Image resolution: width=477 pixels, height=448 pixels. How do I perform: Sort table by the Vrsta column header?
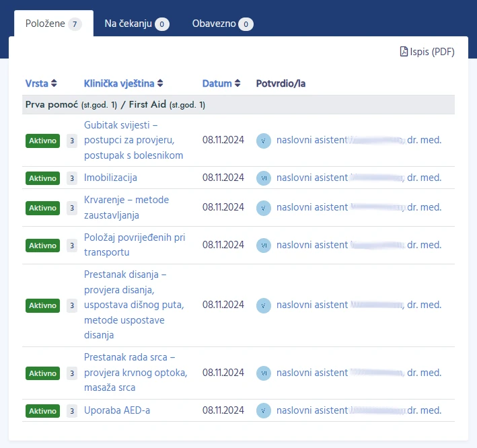pos(36,84)
